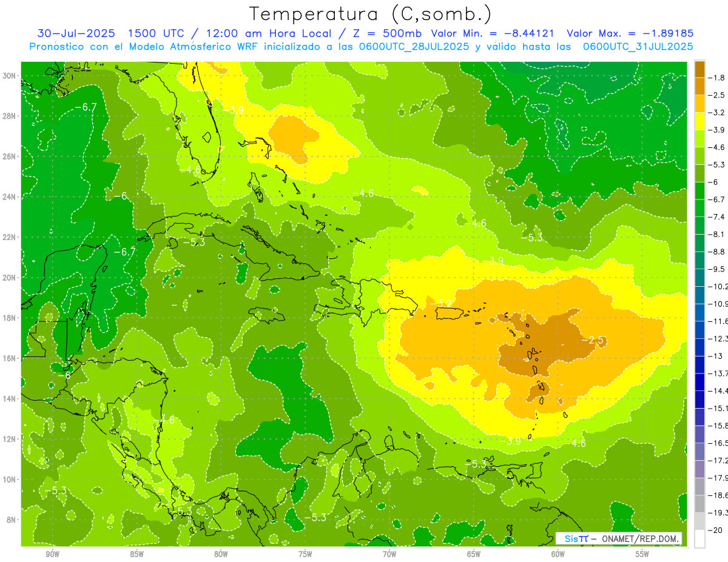The image size is (728, 562).
Task: Click the dark-orange top swatch of color scale
Action: click(699, 69)
